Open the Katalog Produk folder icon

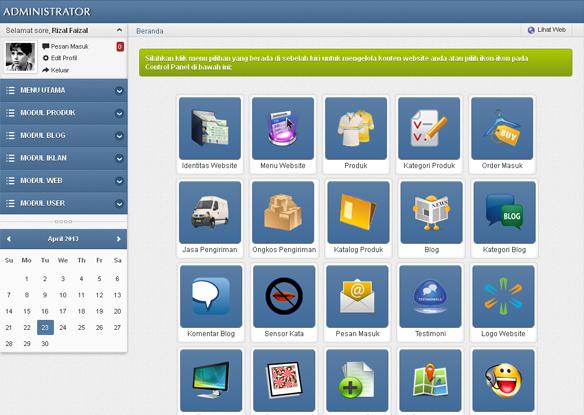pyautogui.click(x=358, y=212)
